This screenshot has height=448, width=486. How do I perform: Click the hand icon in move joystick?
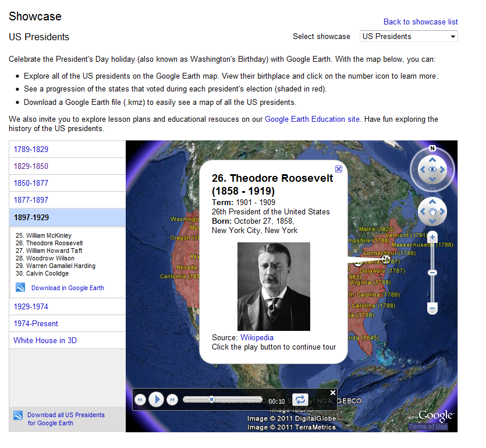click(432, 211)
